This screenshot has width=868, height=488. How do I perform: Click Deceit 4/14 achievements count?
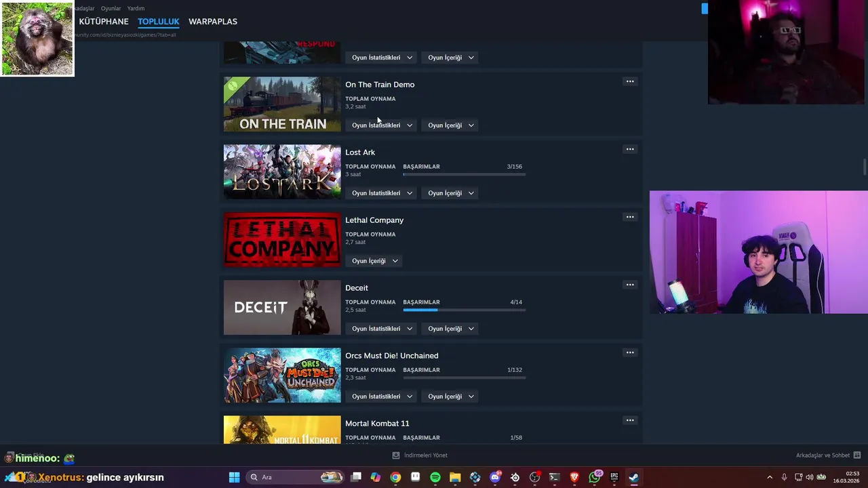pos(516,302)
